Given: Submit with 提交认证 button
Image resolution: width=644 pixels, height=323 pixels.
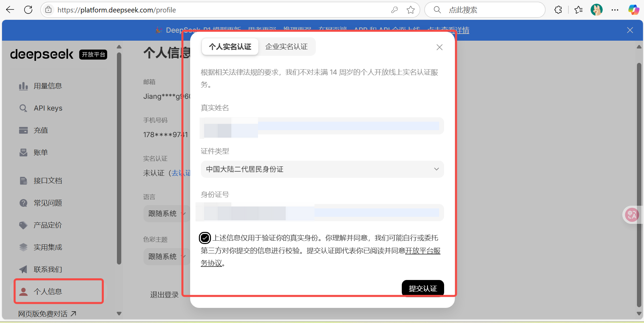Looking at the screenshot, I should pyautogui.click(x=423, y=288).
